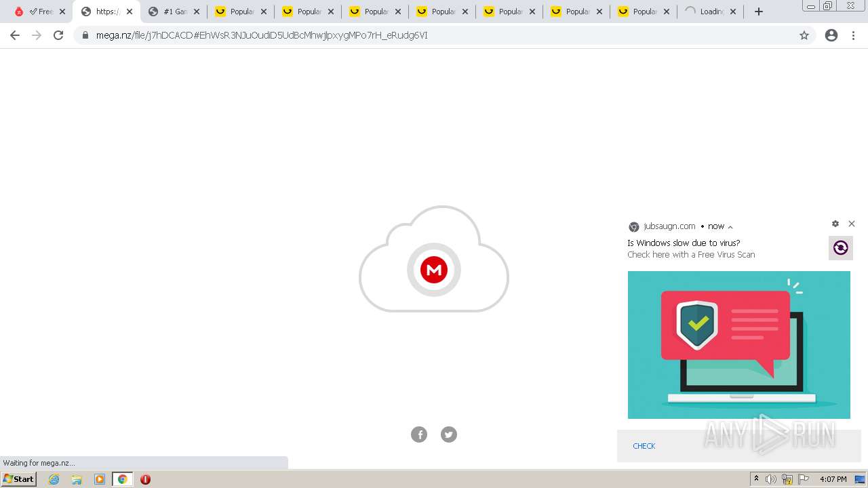
Task: Click the Show desktop icon next to the clock
Action: [860, 479]
